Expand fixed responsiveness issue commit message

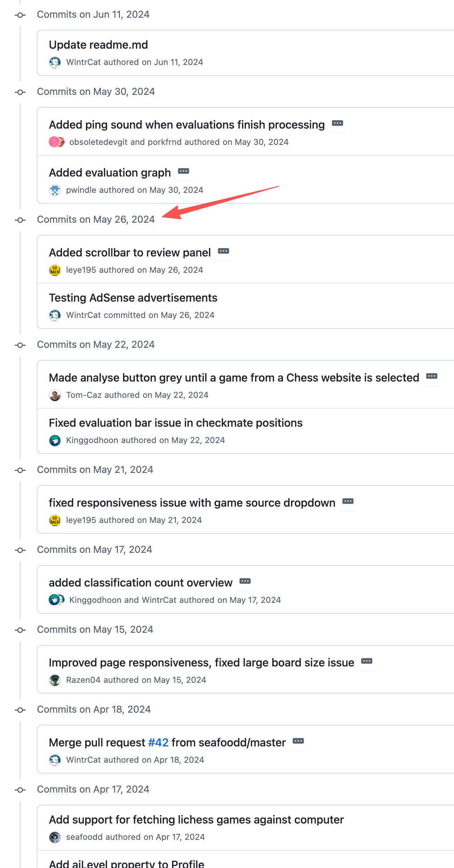pos(348,501)
